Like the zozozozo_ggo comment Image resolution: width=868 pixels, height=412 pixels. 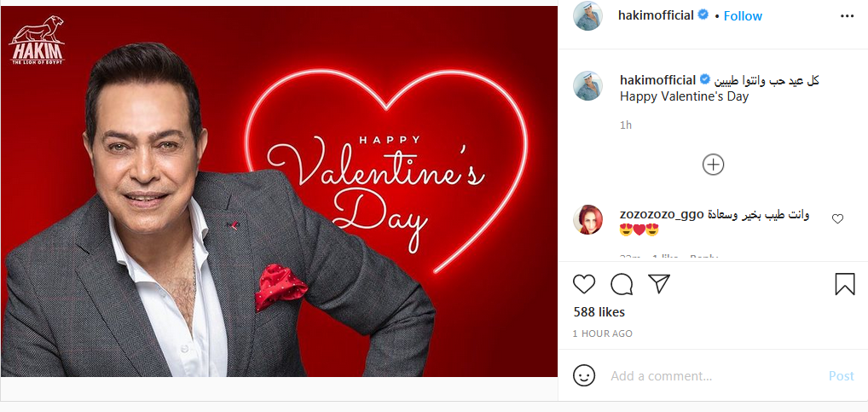coord(837,219)
